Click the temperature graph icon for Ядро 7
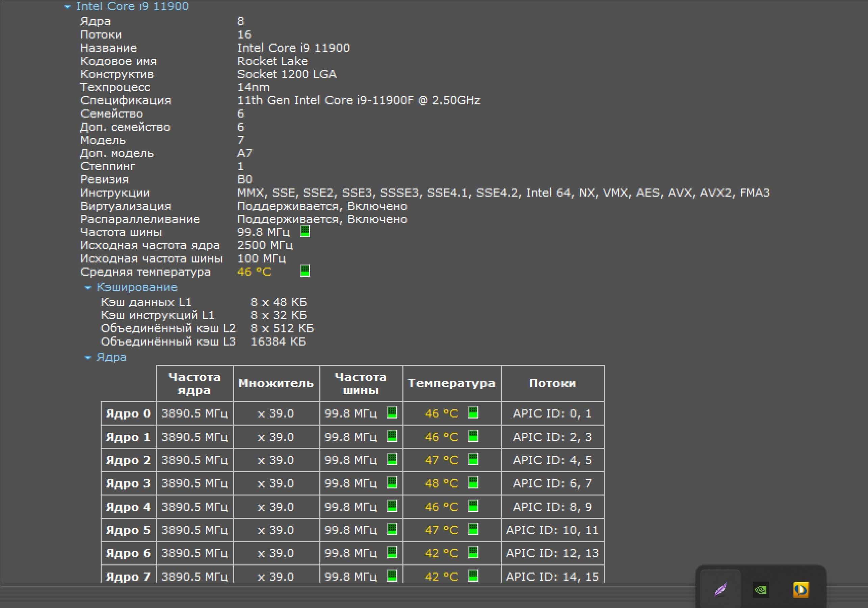This screenshot has width=868, height=608. point(473,576)
